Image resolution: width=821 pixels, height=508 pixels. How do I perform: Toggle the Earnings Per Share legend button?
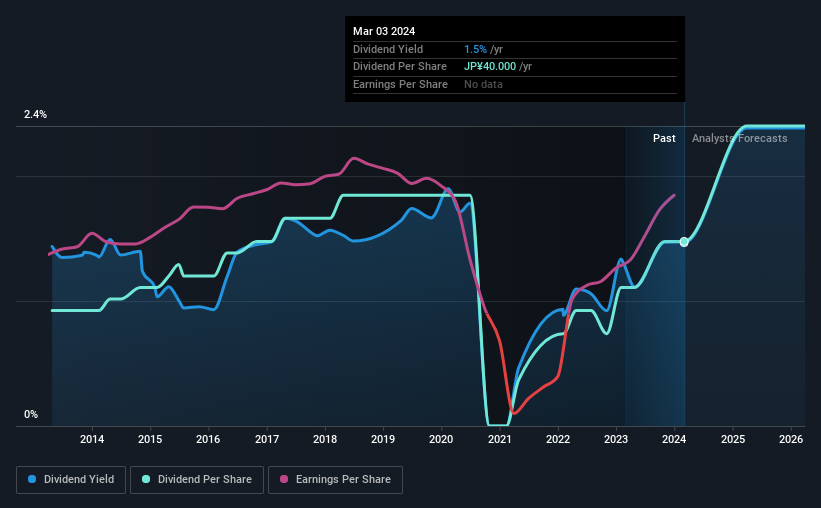pyautogui.click(x=335, y=480)
